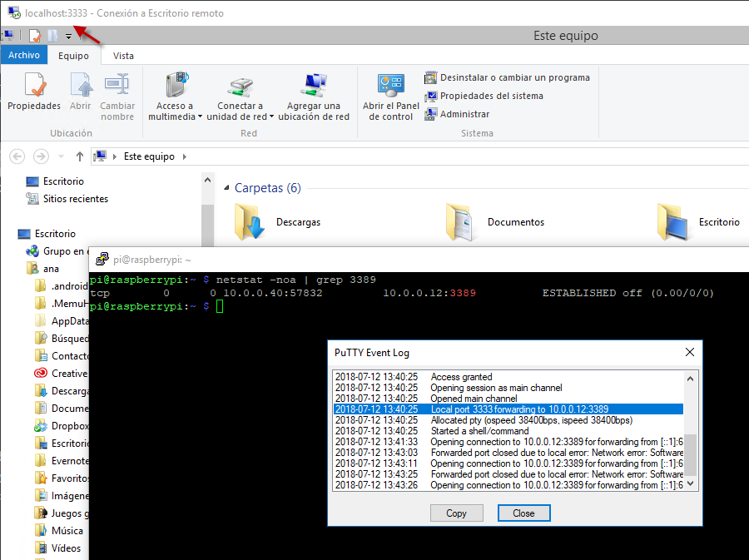749x560 pixels.
Task: Select the Creative Cloud tree item
Action: click(x=62, y=374)
